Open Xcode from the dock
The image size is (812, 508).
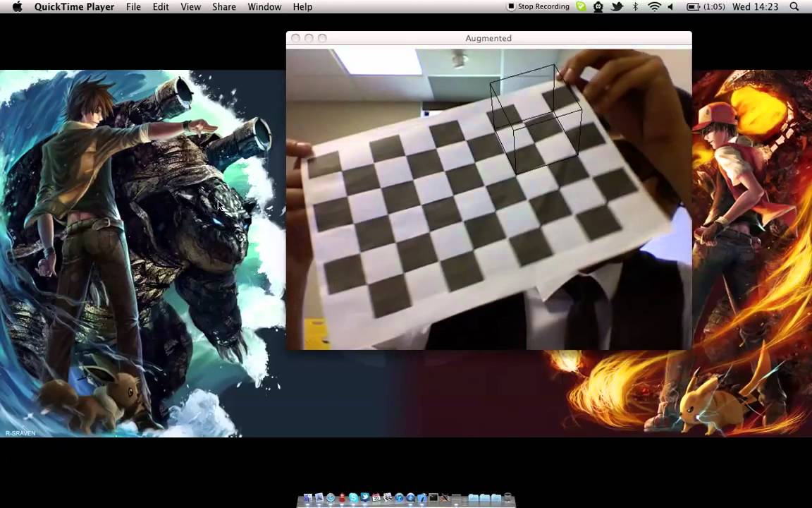click(422, 498)
